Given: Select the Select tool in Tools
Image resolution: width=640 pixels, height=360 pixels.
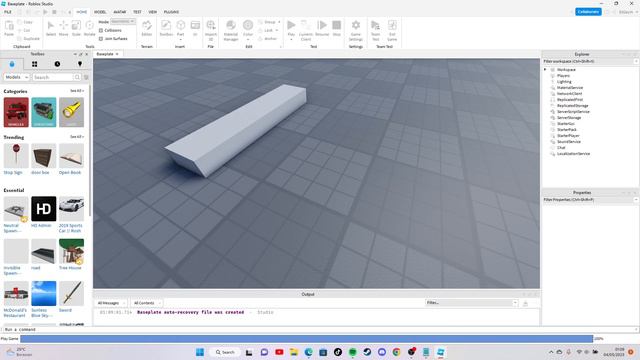Looking at the screenshot, I should pos(51,28).
